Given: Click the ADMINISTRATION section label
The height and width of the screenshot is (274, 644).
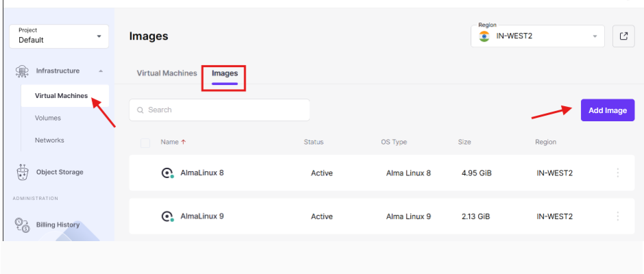Looking at the screenshot, I should [x=36, y=199].
